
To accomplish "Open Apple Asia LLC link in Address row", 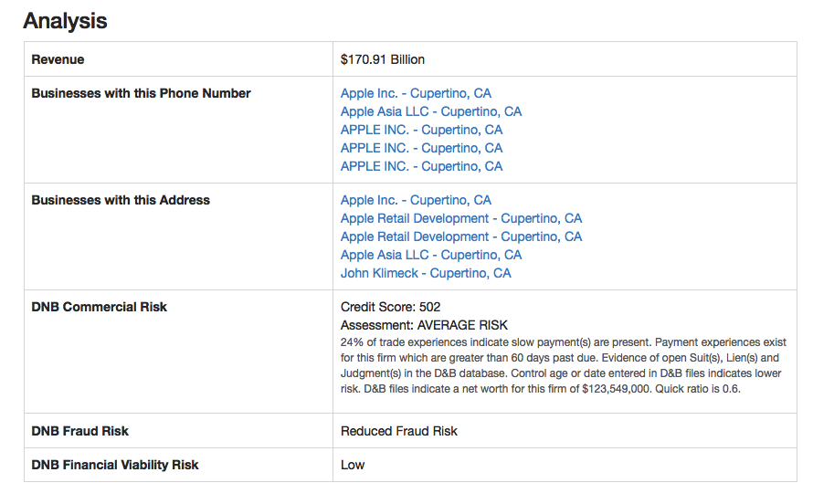I will click(431, 255).
